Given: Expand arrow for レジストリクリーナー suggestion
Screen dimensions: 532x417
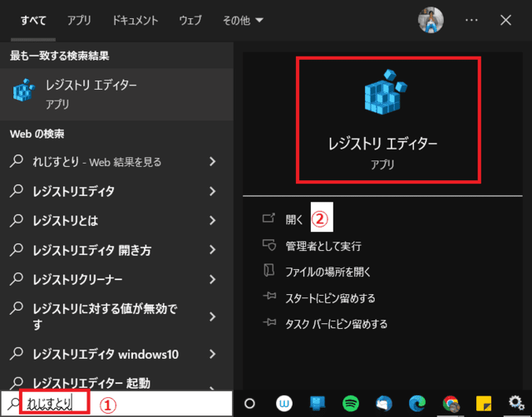Looking at the screenshot, I should tap(213, 280).
